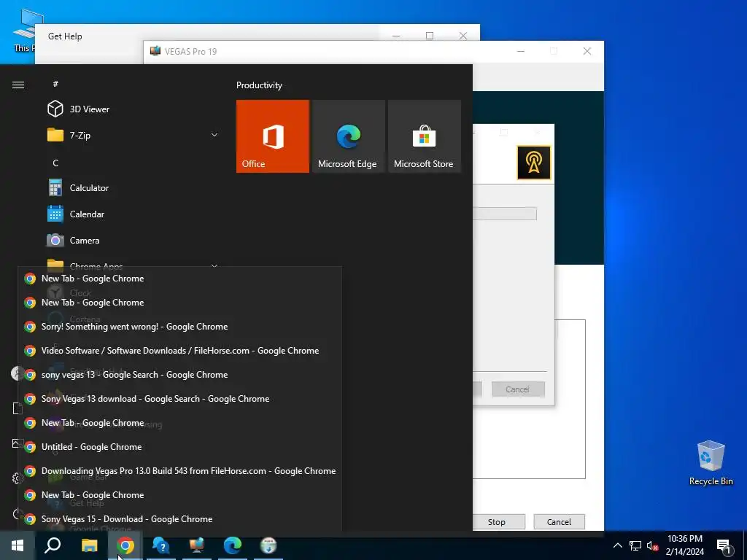This screenshot has height=560, width=747.
Task: Open the Microsoft Store tile
Action: 425,136
